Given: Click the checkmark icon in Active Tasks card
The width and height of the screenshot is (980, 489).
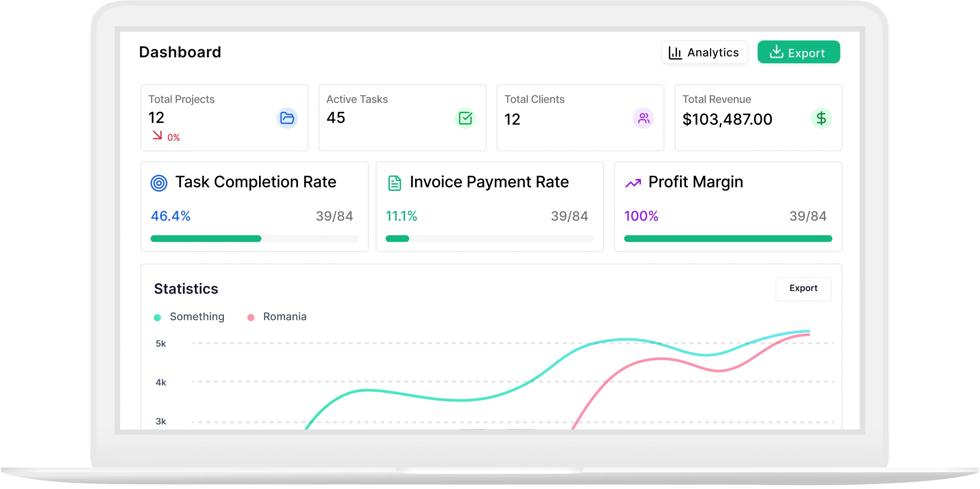Looking at the screenshot, I should pyautogui.click(x=465, y=118).
